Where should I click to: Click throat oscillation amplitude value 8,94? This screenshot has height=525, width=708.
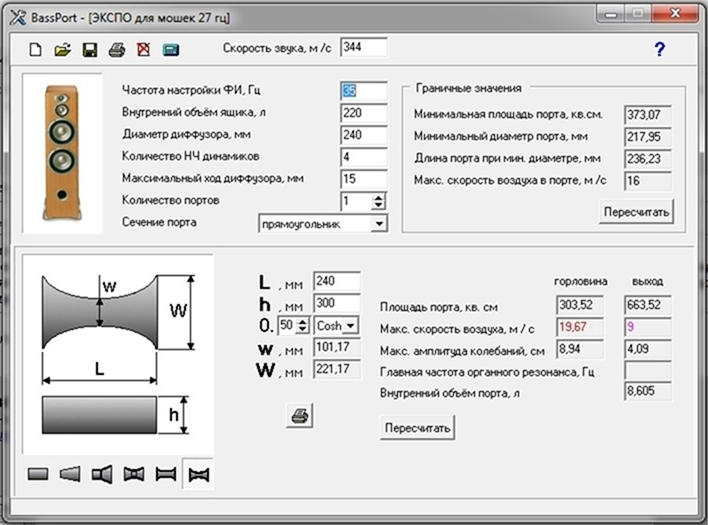(x=580, y=349)
